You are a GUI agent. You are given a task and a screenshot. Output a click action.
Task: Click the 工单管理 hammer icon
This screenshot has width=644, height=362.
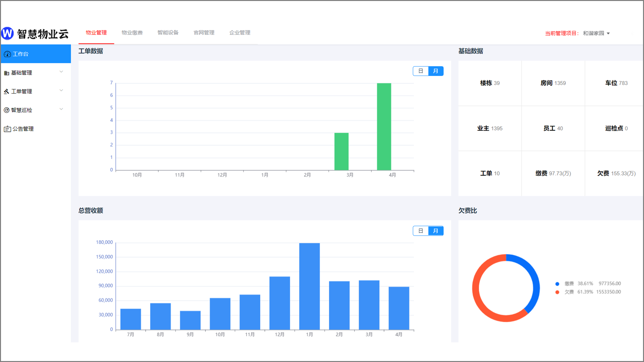pos(6,92)
